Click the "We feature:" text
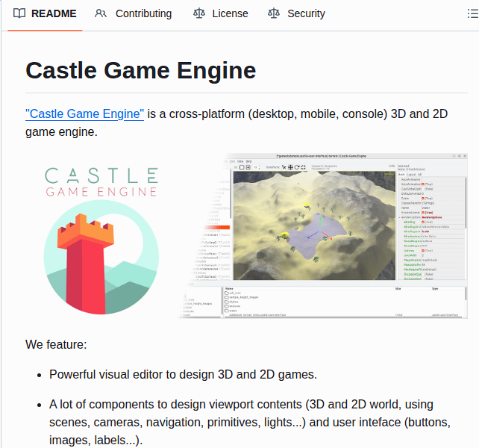 56,345
